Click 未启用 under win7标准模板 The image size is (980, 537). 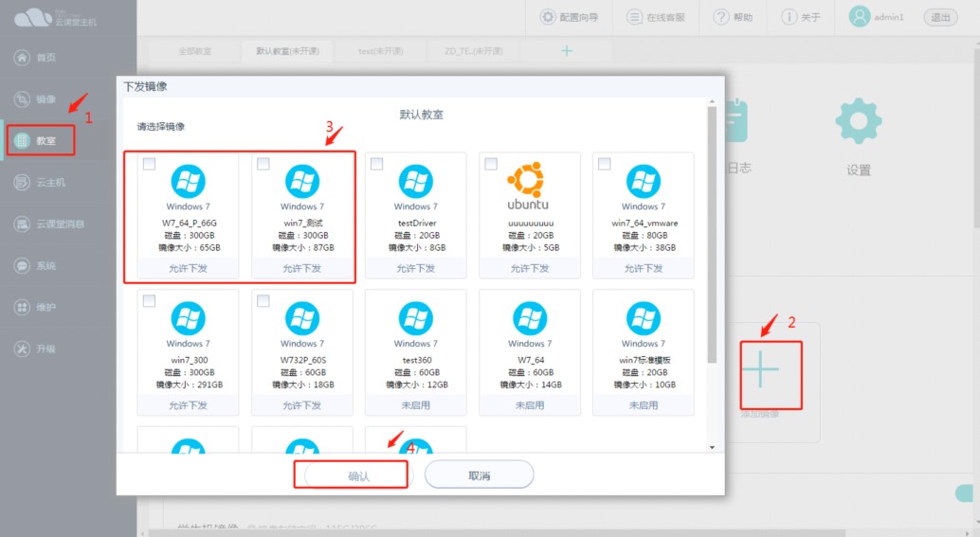pos(644,405)
